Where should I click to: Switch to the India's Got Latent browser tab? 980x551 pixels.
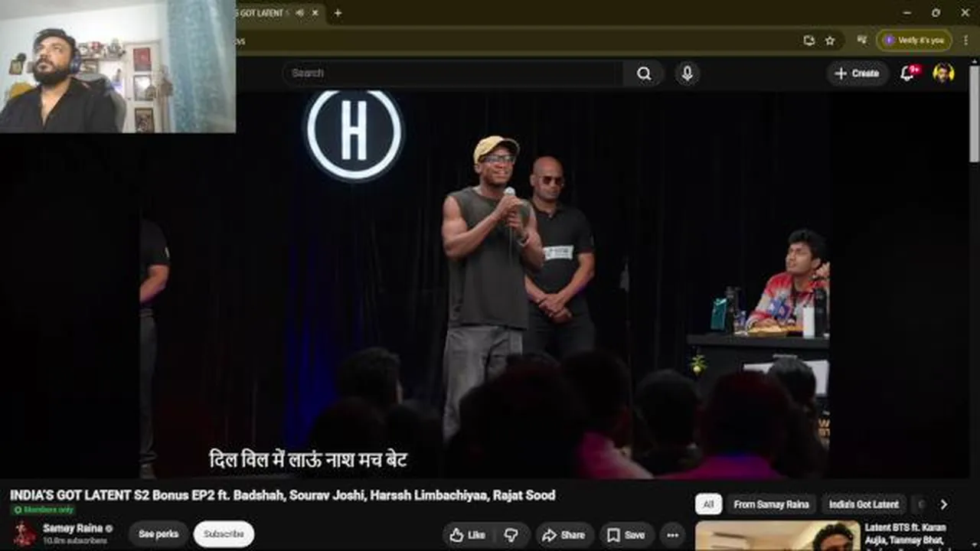(x=263, y=13)
